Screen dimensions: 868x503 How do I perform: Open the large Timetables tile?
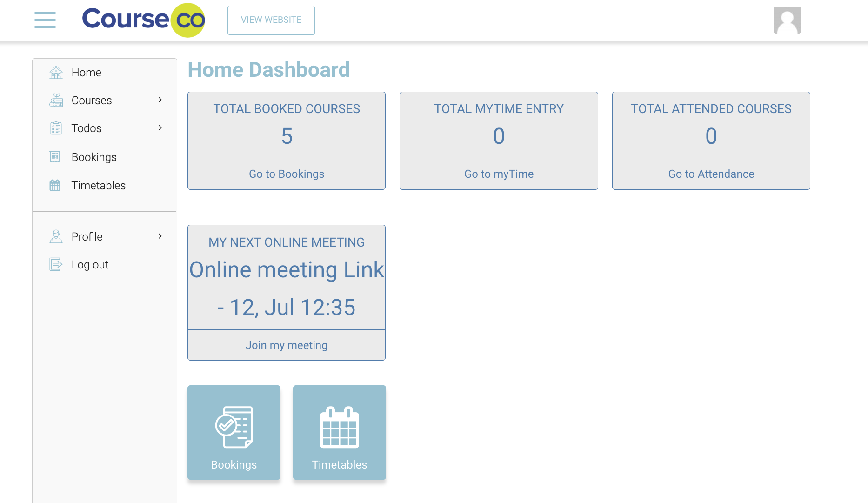(x=340, y=432)
